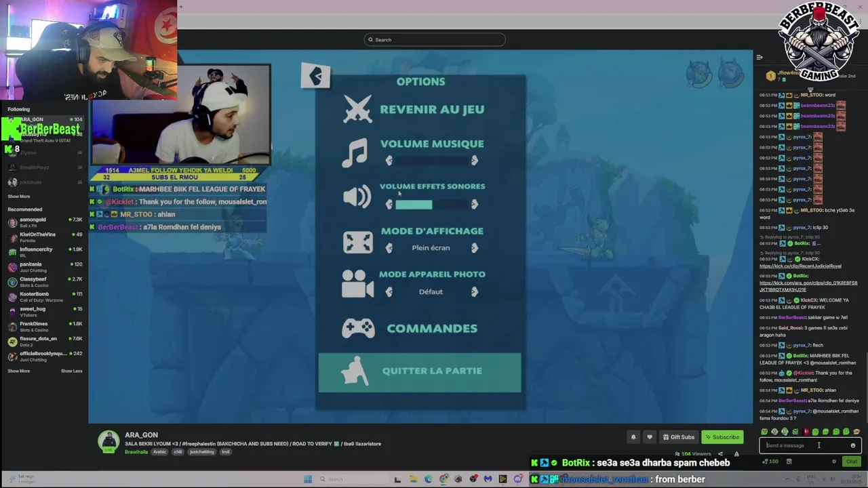
Task: Open chat settings gear icon
Action: pyautogui.click(x=834, y=462)
